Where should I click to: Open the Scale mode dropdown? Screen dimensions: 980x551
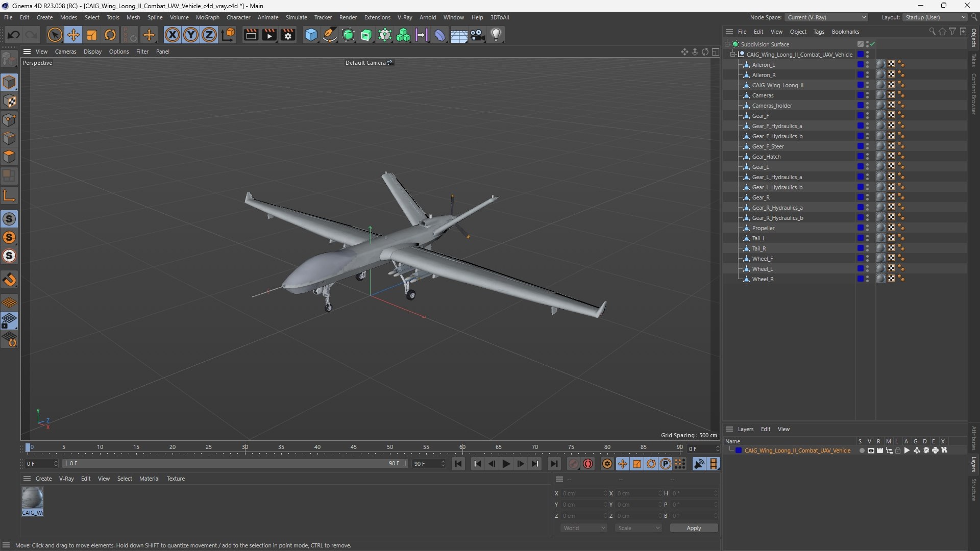click(639, 528)
